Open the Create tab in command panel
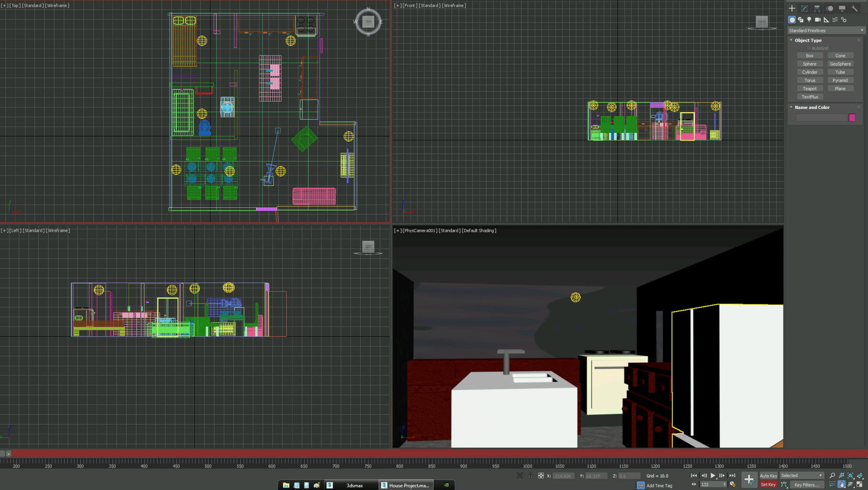 [792, 8]
